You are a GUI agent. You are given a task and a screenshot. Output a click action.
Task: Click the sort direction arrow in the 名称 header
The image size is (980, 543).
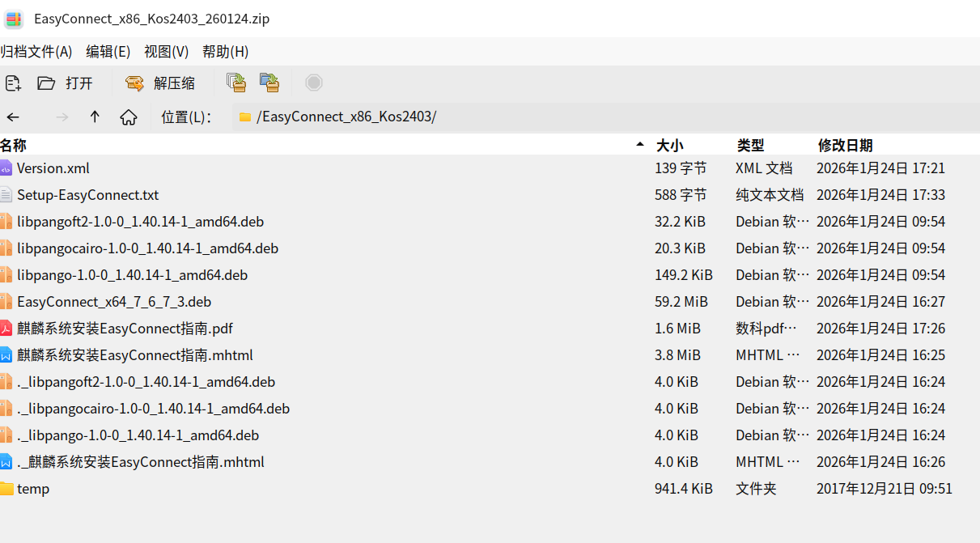(x=640, y=145)
